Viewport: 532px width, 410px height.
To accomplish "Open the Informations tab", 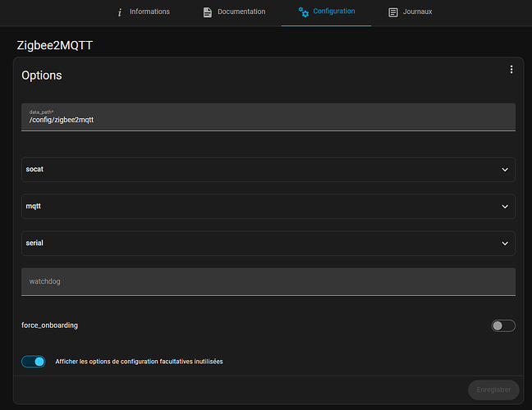I will [x=143, y=12].
